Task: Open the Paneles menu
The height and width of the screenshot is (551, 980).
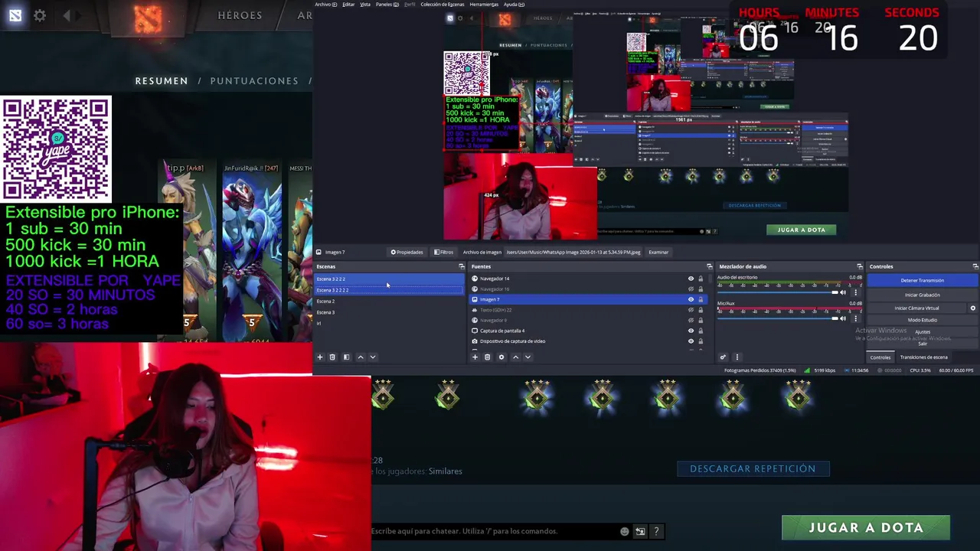Action: click(x=387, y=4)
